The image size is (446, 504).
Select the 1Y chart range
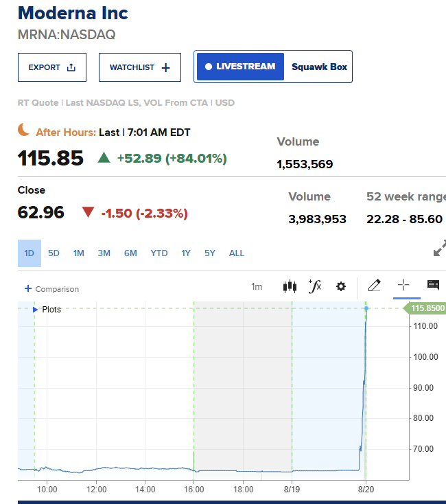(186, 253)
